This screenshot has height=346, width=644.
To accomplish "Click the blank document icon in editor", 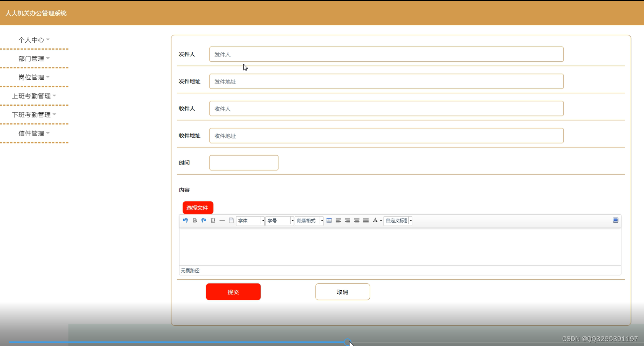I will pos(231,220).
